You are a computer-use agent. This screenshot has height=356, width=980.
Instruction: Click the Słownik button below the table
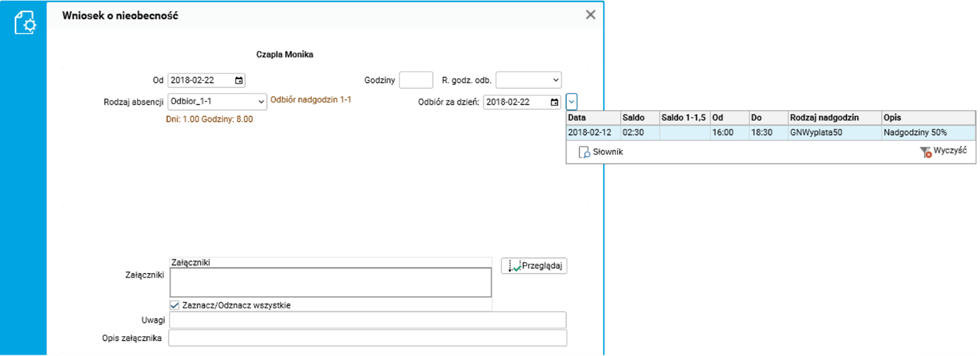[601, 152]
